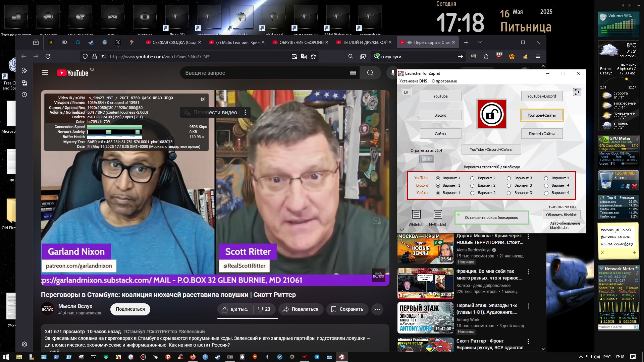This screenshot has height=362, width=644.
Task: Click 'Остановить обход блокировок' button
Action: tap(491, 218)
